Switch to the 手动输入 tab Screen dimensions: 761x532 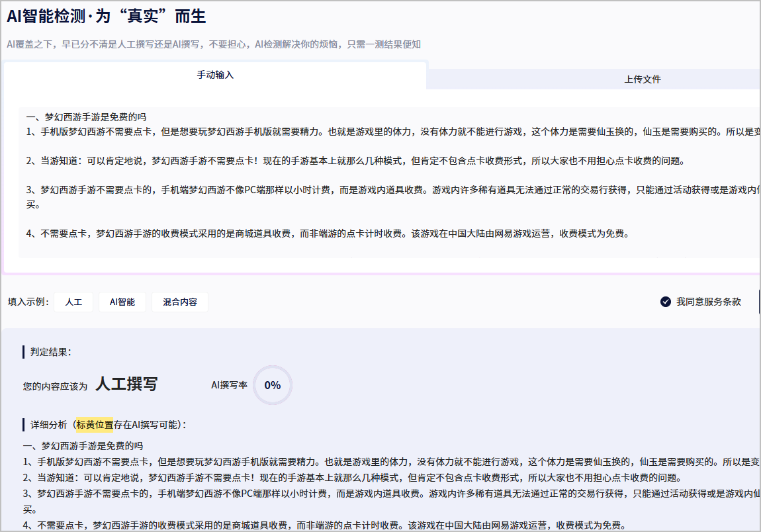click(215, 75)
